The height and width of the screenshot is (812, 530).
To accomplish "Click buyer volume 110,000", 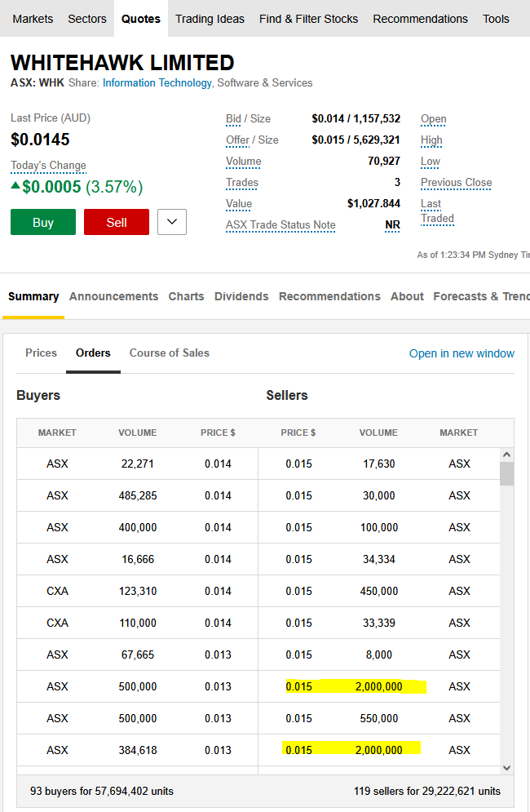I will pos(138,623).
